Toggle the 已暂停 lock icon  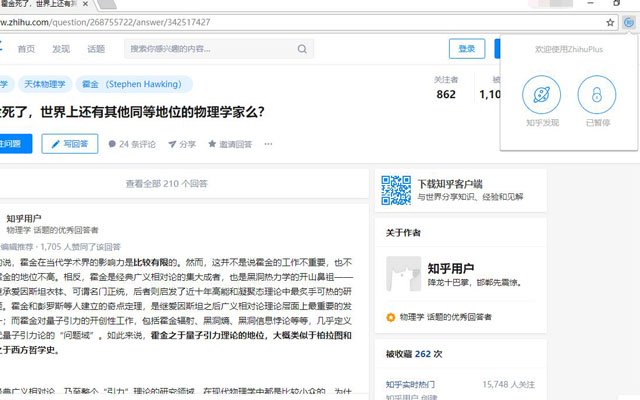[597, 95]
